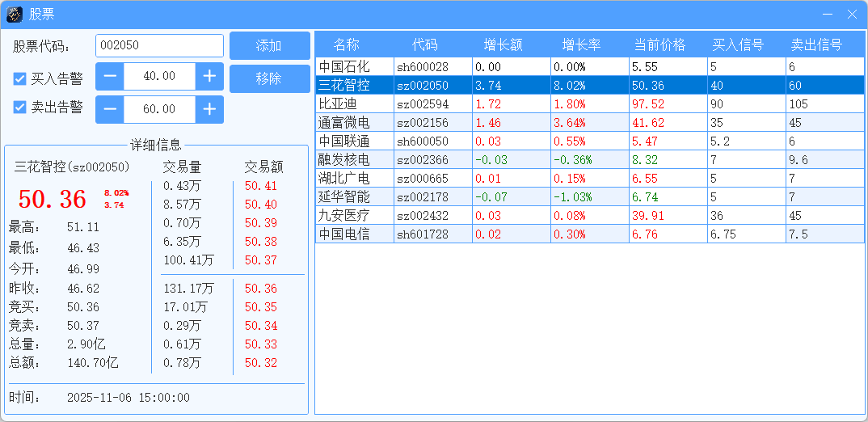The image size is (868, 422).
Task: Click growth rate cell -0.36%
Action: click(590, 159)
